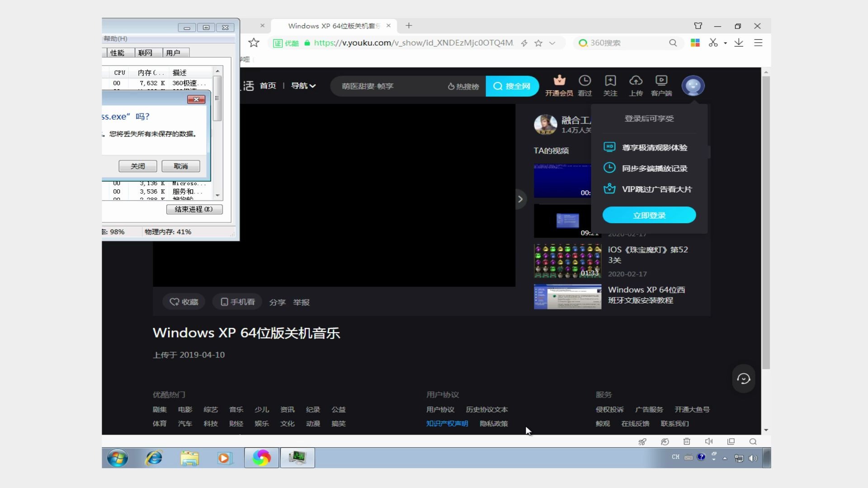Click the trash icon in browser status bar
Image resolution: width=868 pixels, height=488 pixels.
[x=686, y=441]
